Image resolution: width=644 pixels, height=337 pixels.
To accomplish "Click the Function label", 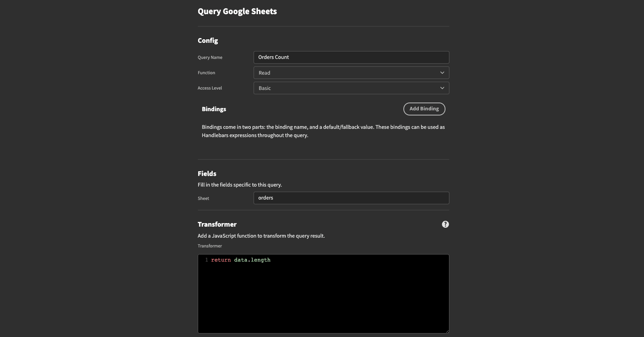I will (206, 73).
